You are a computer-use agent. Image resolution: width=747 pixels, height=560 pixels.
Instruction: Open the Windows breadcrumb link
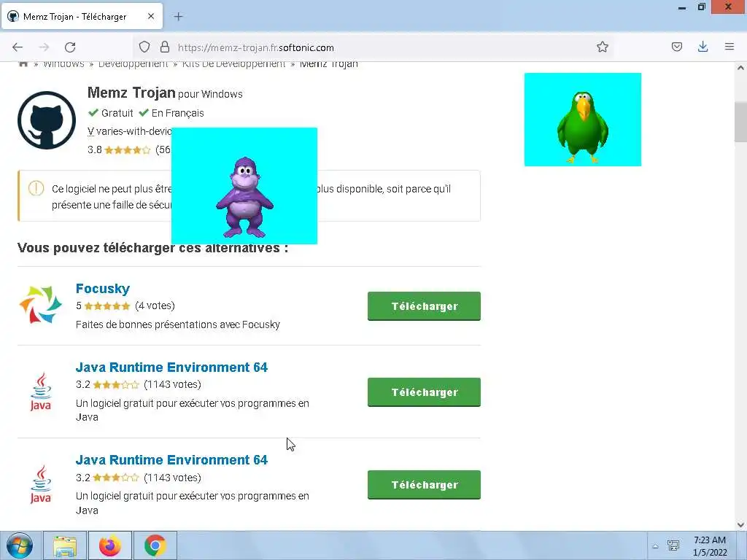[x=63, y=64]
